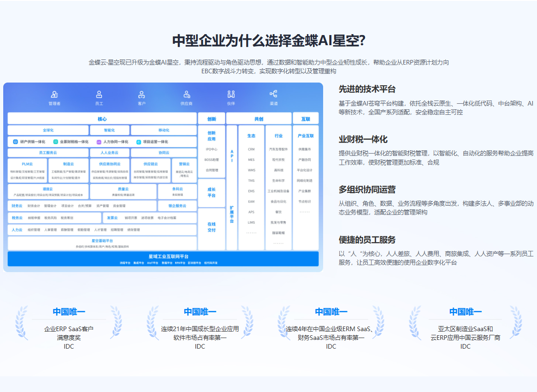Click the 伙伴 (partner) role icon

231,95
